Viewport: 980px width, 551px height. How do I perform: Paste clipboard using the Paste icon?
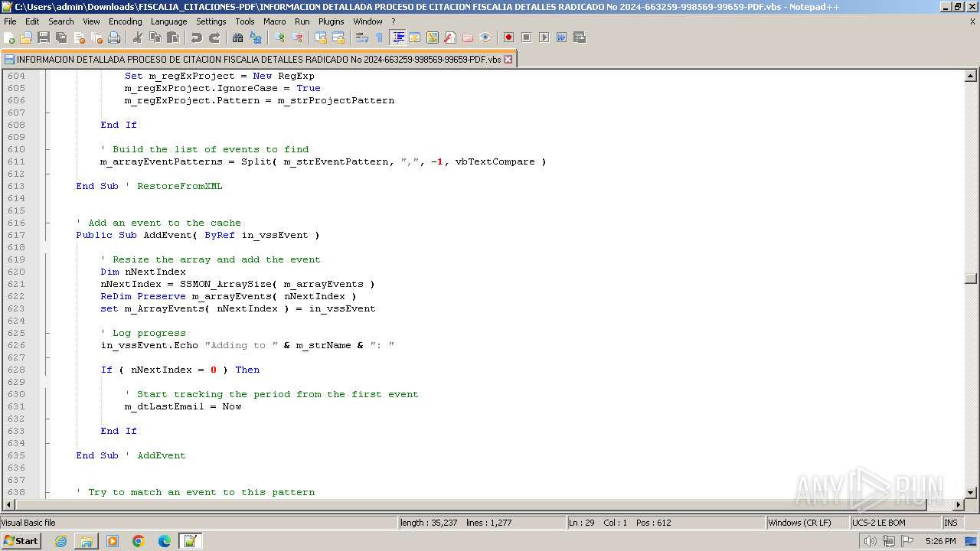click(x=173, y=37)
